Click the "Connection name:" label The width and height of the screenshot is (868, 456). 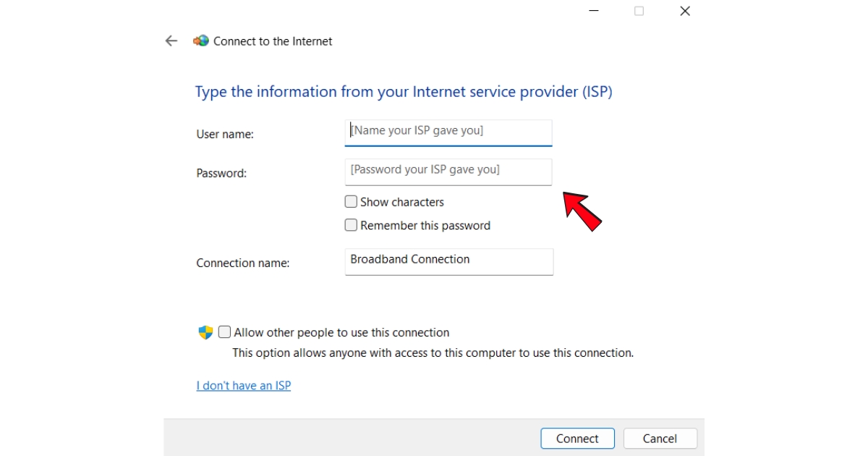[x=243, y=263]
